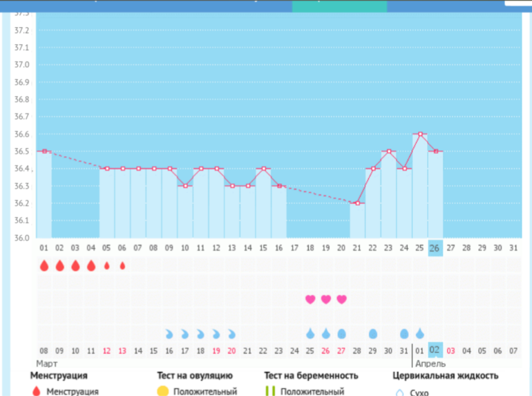Select the pink heart on cycle day 20

coord(341,299)
